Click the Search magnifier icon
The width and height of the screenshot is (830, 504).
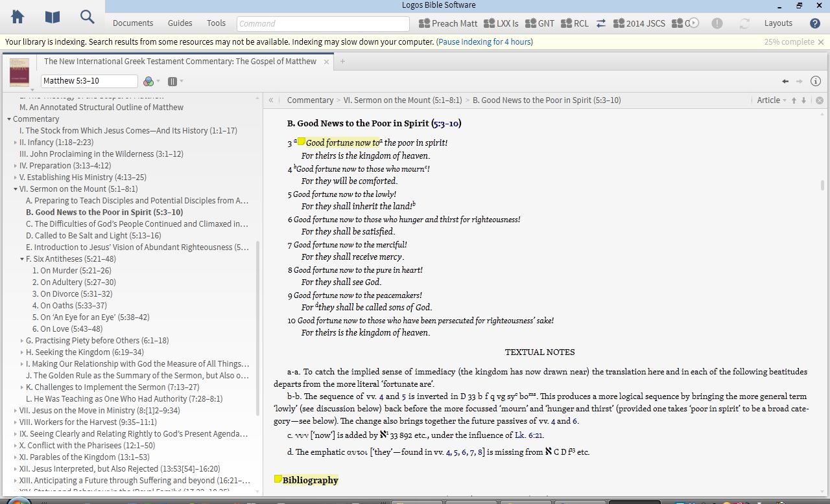point(87,17)
